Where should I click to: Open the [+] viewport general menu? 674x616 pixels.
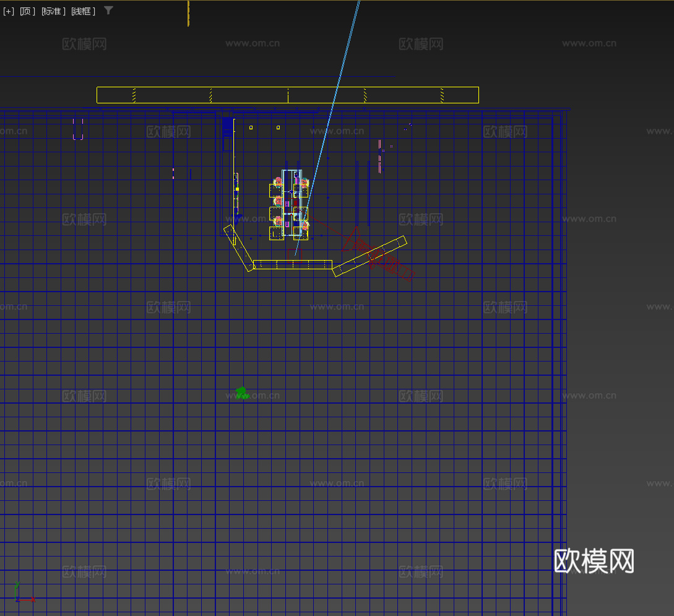pos(9,11)
